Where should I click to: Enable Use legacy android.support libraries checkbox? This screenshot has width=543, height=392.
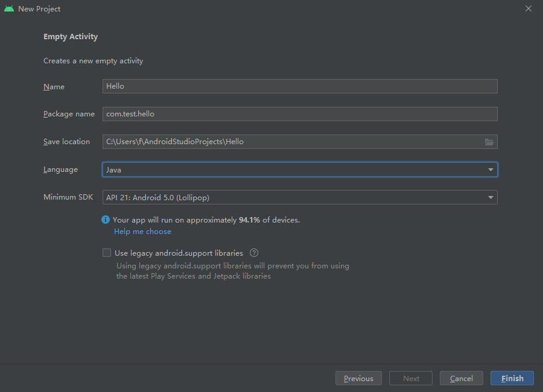pyautogui.click(x=107, y=253)
